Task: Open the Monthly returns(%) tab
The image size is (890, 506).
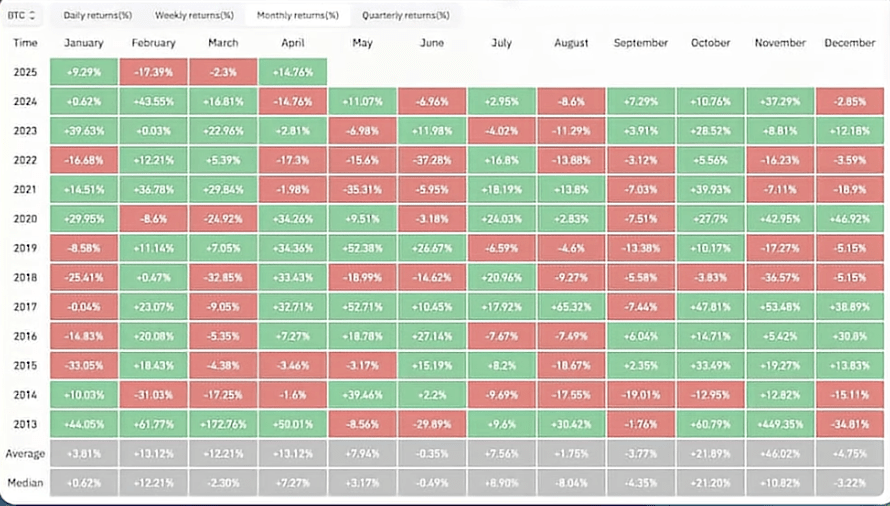Action: 297,16
